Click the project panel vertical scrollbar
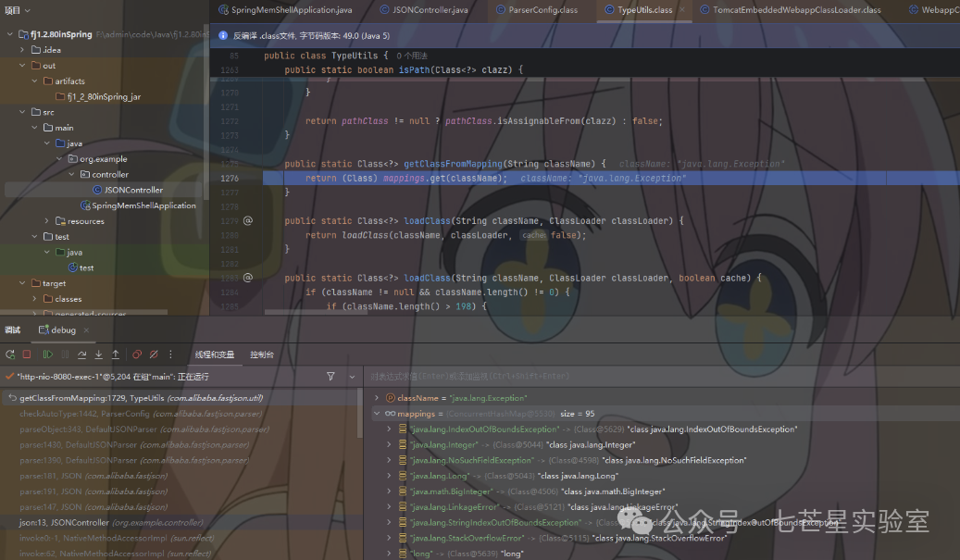This screenshot has width=960, height=560. click(206, 139)
